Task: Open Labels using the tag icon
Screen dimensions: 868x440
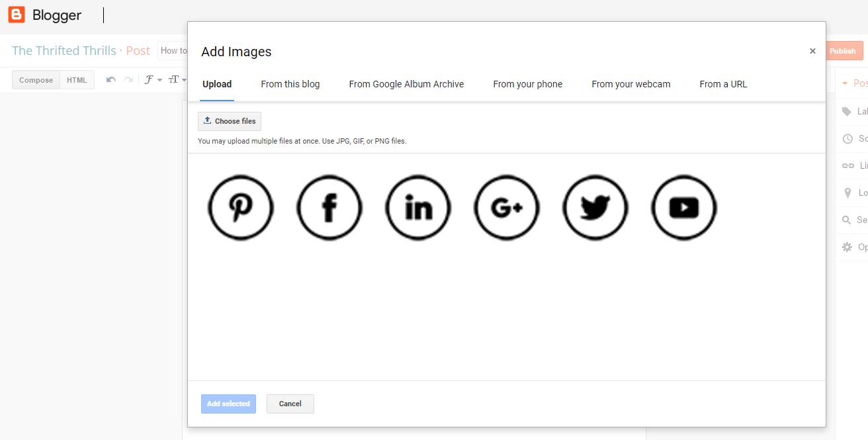Action: tap(847, 110)
